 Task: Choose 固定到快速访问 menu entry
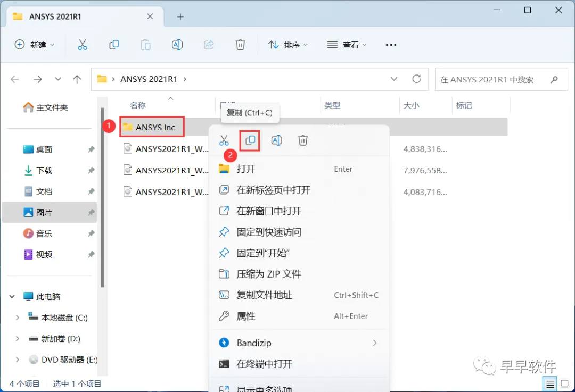point(299,232)
